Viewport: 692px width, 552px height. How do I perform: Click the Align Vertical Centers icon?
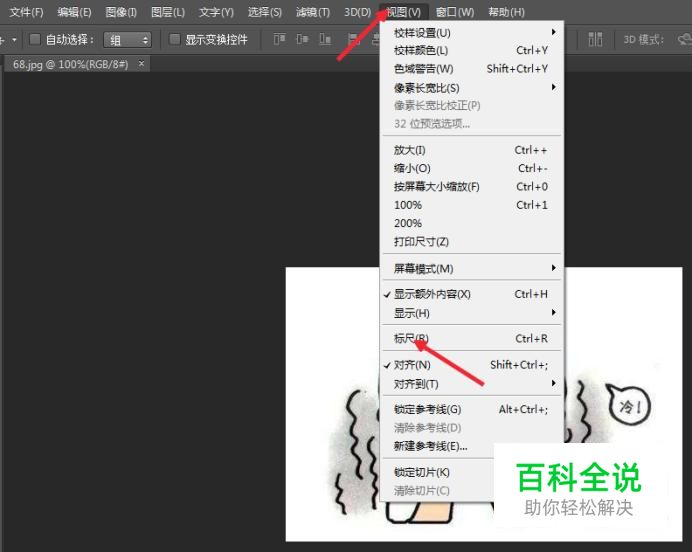302,39
